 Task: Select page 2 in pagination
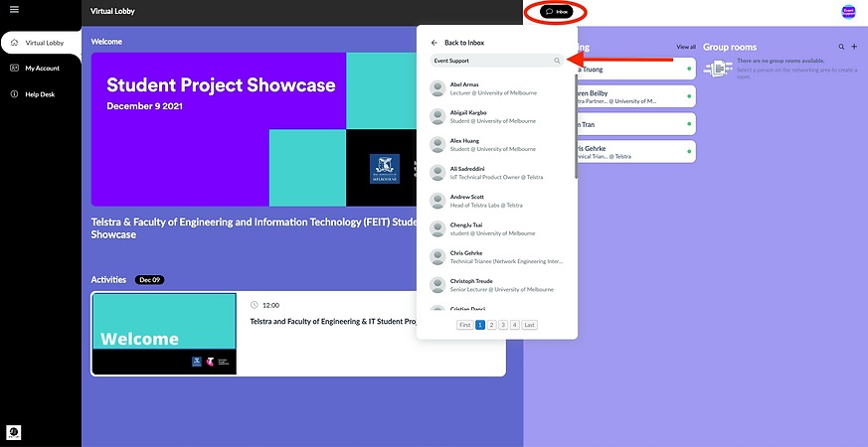pyautogui.click(x=491, y=325)
